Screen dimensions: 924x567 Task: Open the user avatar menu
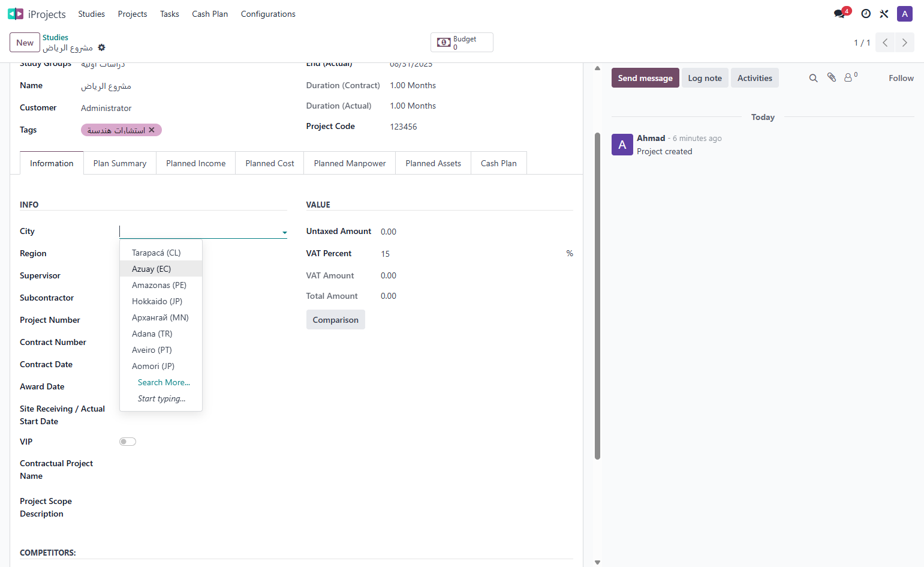click(x=905, y=14)
